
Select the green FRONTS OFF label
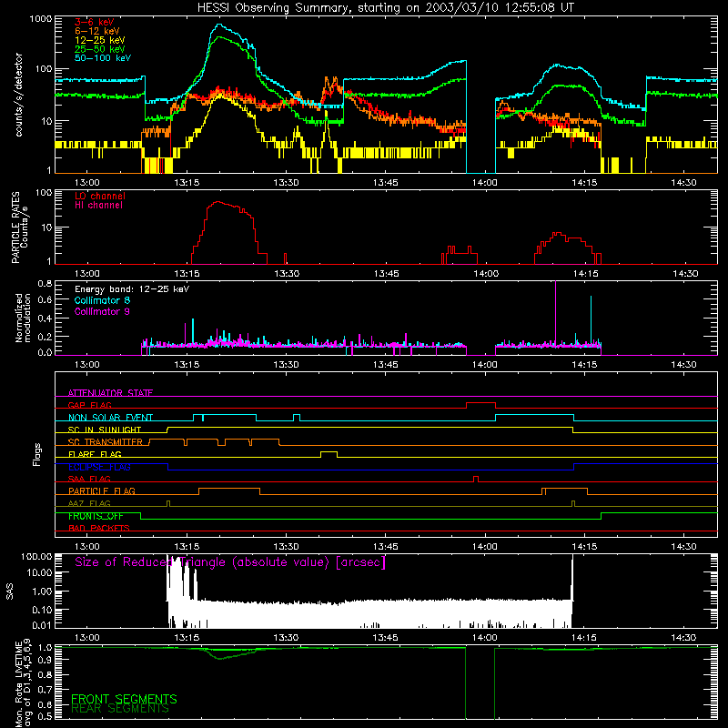pyautogui.click(x=96, y=516)
